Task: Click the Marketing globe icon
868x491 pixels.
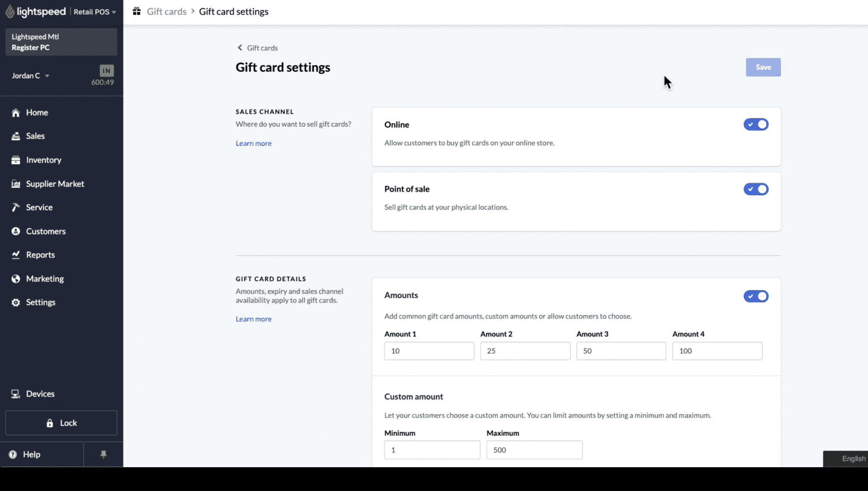Action: (16, 279)
